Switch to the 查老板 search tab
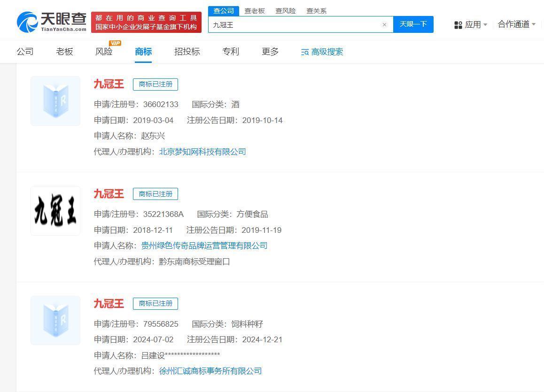 click(254, 11)
